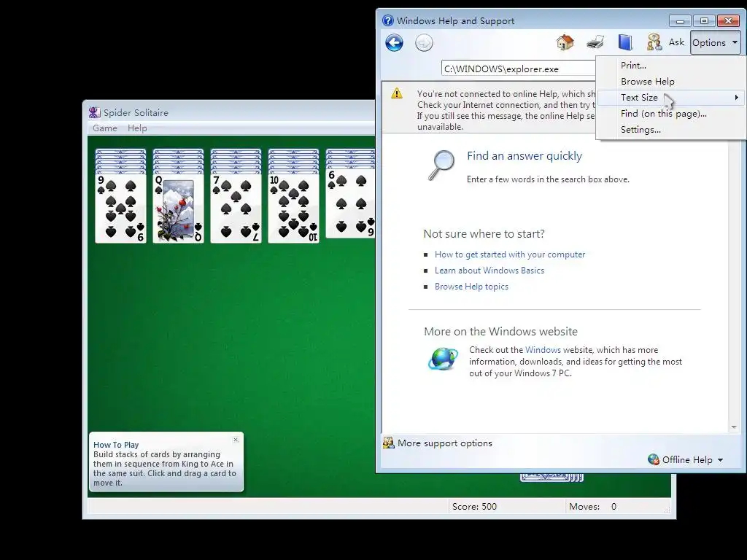Select the Queen of spades card
Image resolution: width=747 pixels, height=560 pixels.
pyautogui.click(x=178, y=209)
